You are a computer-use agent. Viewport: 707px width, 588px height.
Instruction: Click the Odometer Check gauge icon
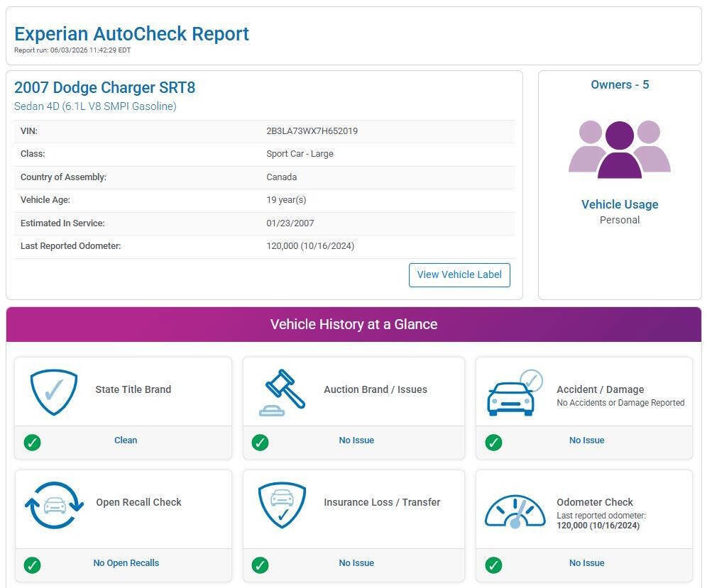515,511
